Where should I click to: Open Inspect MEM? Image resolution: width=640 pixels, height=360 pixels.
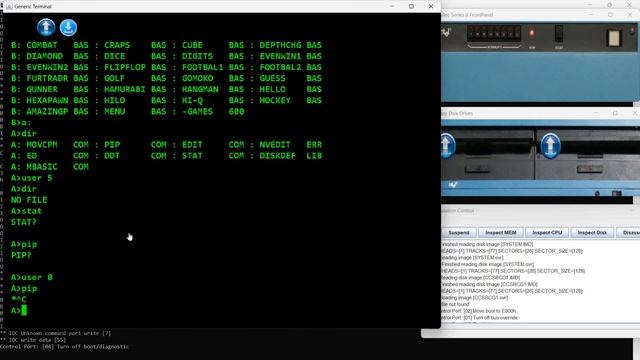click(501, 233)
